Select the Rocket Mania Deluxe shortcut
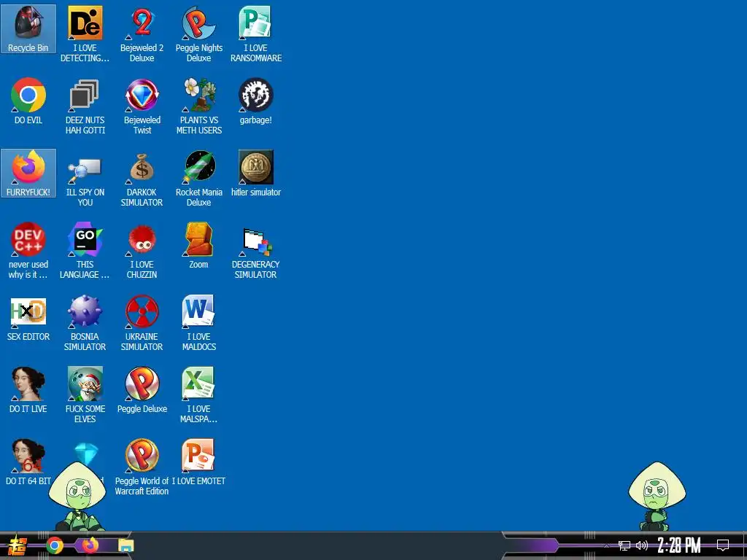Screen dimensions: 747x560 pyautogui.click(x=198, y=179)
